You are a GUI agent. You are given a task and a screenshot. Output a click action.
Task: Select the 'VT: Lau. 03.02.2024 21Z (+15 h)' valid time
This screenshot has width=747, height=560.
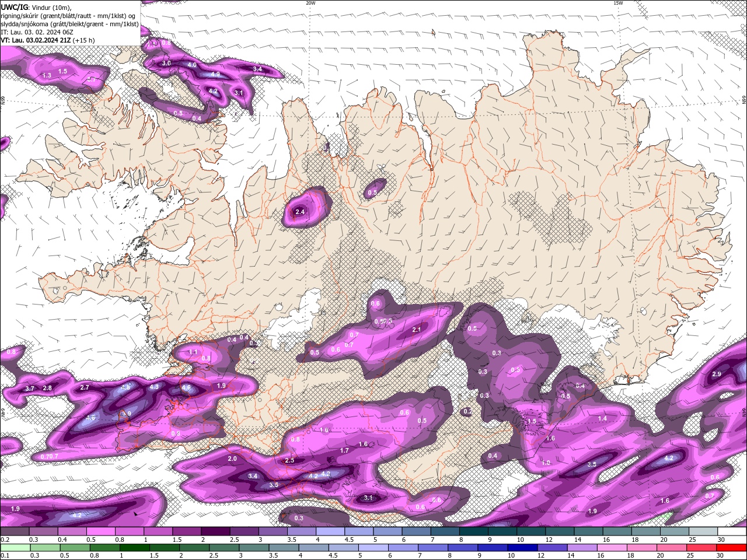[x=47, y=40]
